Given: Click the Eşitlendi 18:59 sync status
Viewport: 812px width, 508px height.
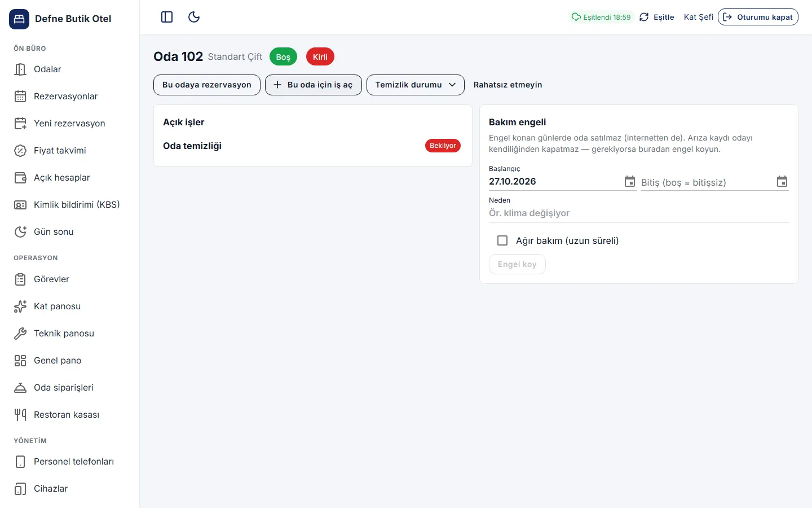Looking at the screenshot, I should (x=601, y=17).
